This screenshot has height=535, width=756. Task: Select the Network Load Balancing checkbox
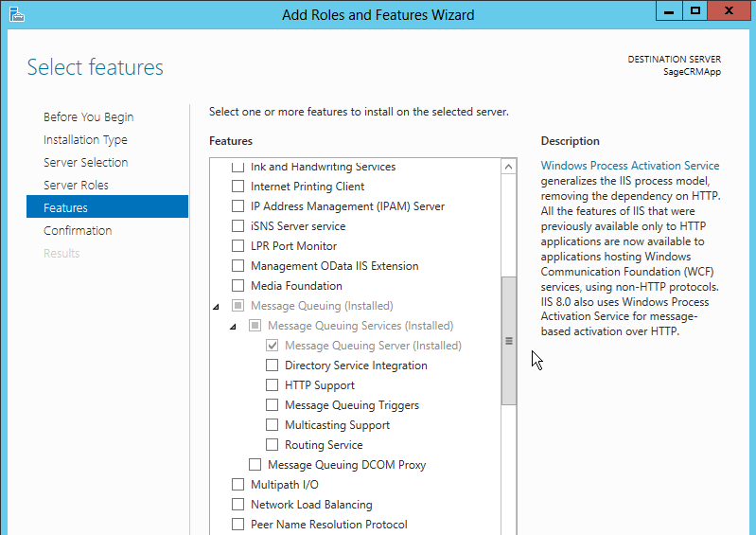[x=238, y=505]
